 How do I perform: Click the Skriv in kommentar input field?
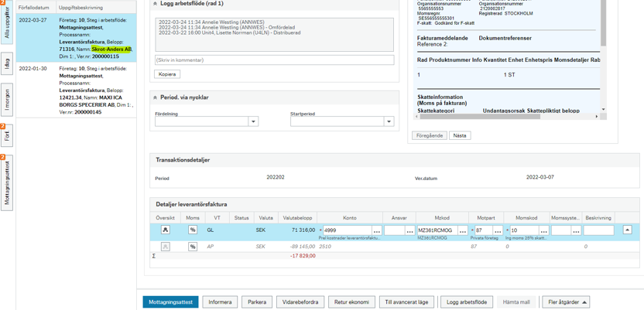[x=274, y=60]
